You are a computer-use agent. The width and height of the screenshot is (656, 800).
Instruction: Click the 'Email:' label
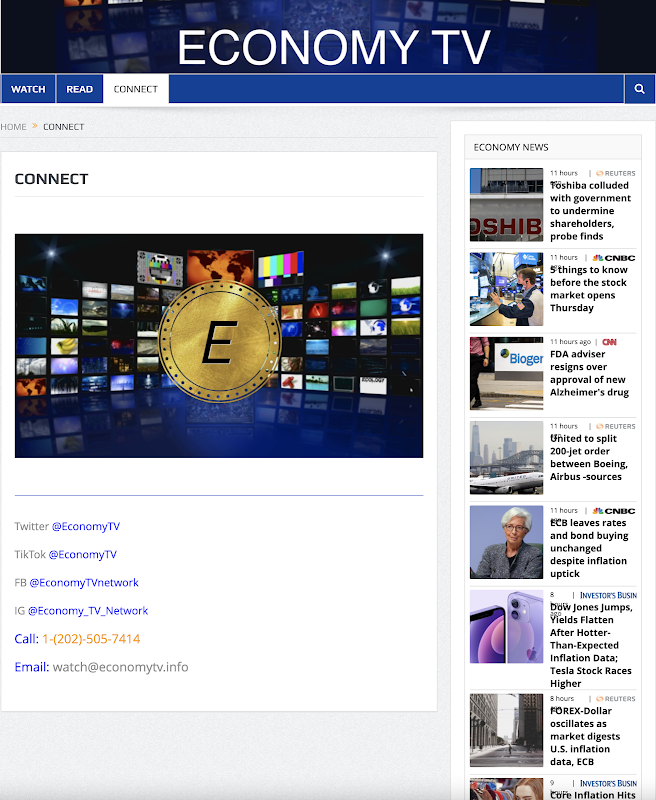click(32, 667)
